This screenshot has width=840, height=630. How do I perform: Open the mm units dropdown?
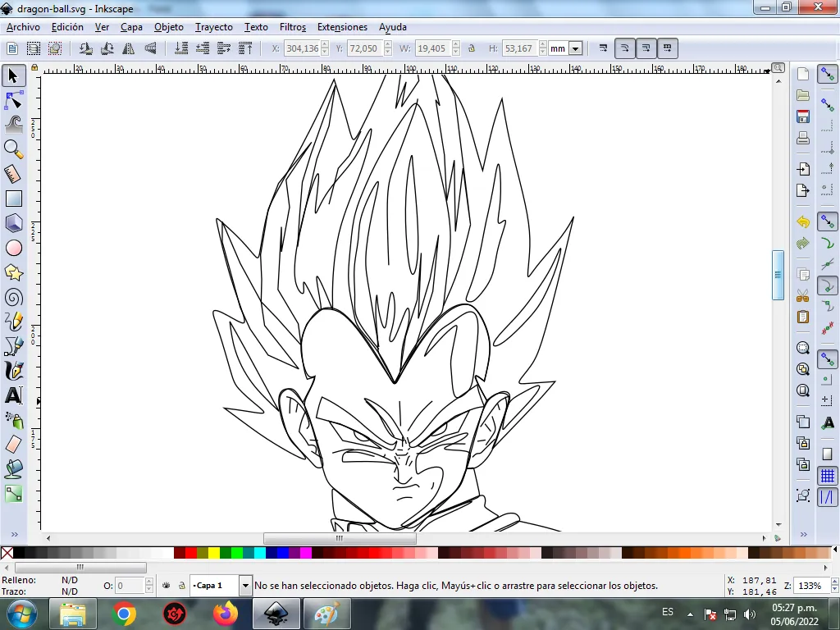[575, 48]
